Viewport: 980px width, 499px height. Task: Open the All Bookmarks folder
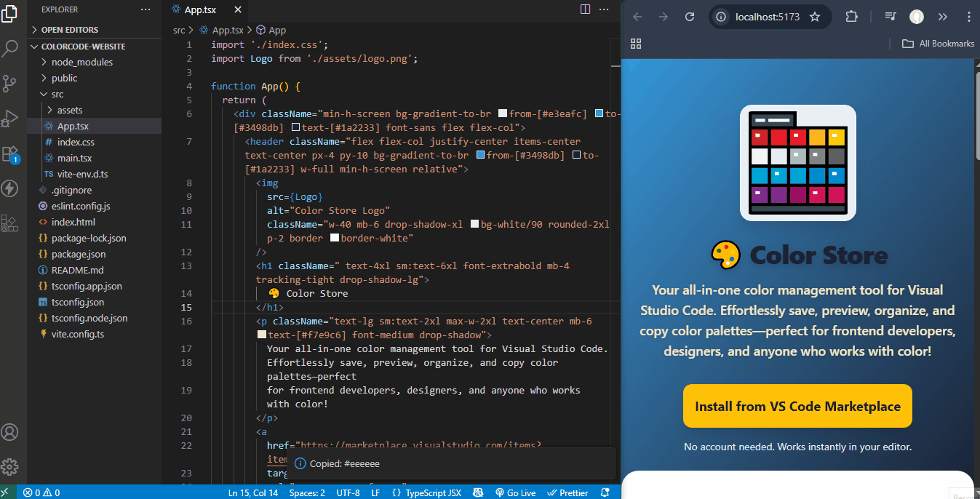pyautogui.click(x=938, y=44)
